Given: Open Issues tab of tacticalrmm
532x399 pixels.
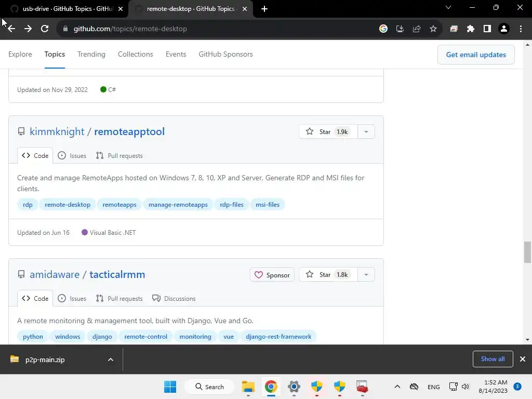Looking at the screenshot, I should [x=72, y=299].
